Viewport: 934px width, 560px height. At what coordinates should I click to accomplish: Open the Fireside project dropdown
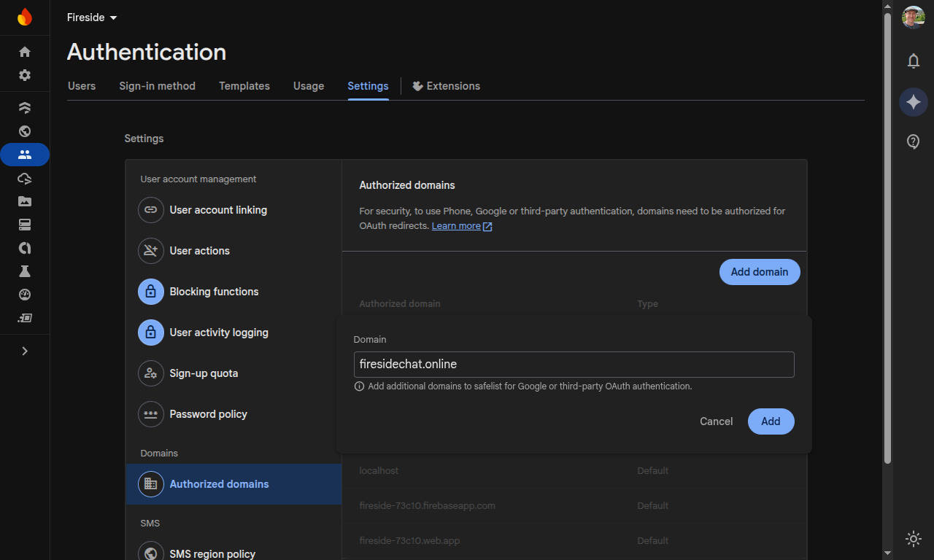coord(92,17)
